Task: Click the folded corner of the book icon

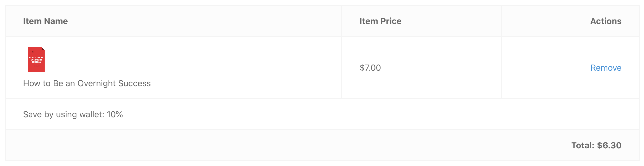Action: tap(43, 49)
